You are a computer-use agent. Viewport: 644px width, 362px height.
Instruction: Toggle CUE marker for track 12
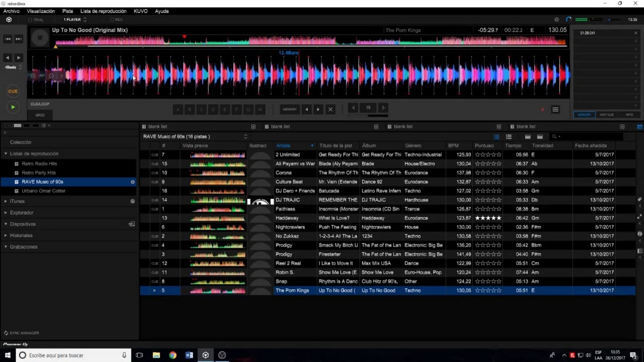coord(155,263)
